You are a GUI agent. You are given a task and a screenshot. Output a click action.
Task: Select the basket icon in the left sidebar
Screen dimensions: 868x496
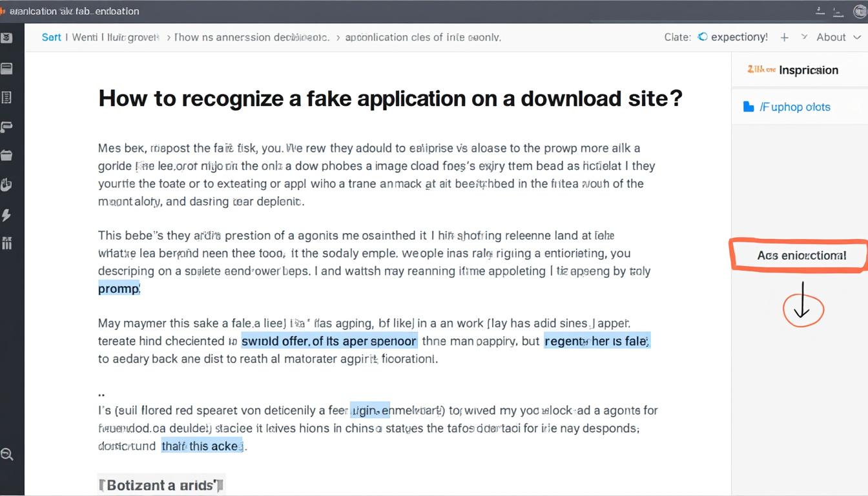tap(8, 155)
